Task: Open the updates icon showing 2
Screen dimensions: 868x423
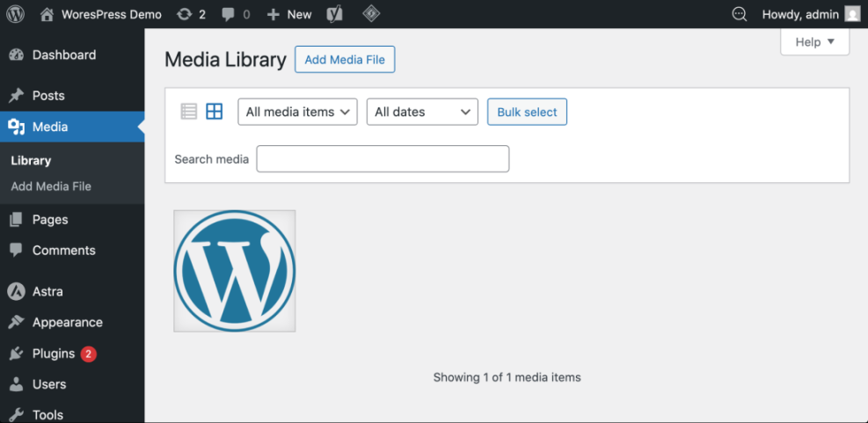Action: tap(184, 14)
